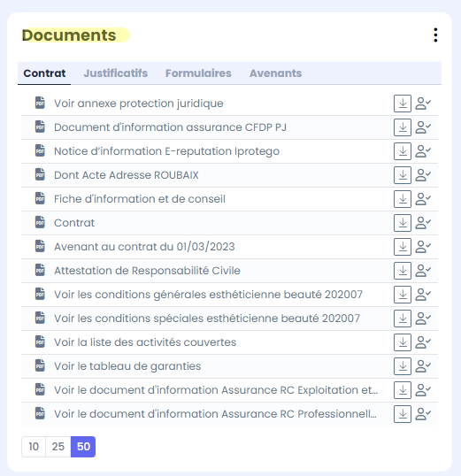Image resolution: width=461 pixels, height=476 pixels.
Task: Click user-check icon for RC Professionnelle row
Action: pos(423,414)
